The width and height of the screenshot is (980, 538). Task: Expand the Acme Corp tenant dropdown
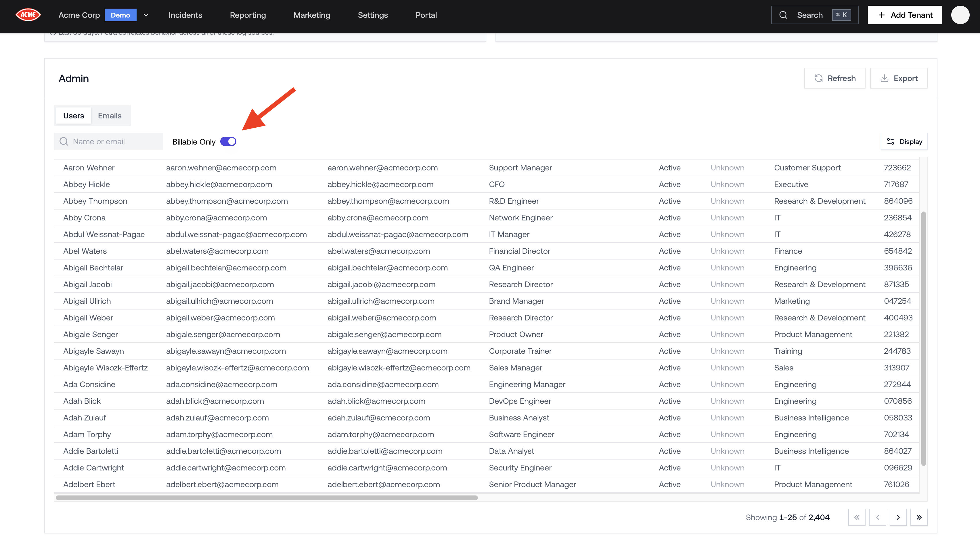point(146,15)
